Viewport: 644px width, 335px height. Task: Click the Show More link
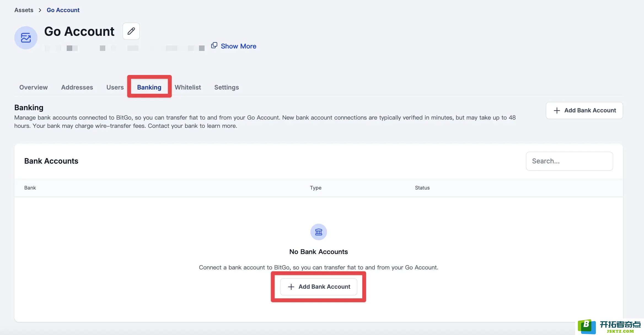coord(238,46)
